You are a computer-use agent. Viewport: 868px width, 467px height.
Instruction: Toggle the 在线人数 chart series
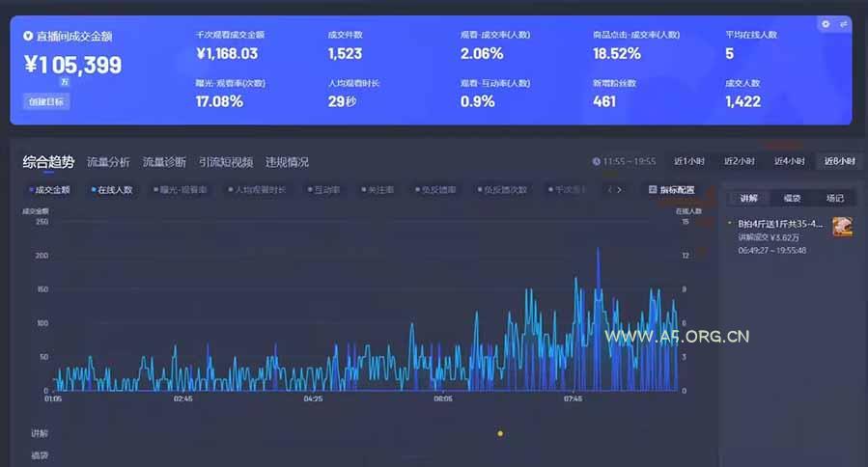(x=112, y=190)
